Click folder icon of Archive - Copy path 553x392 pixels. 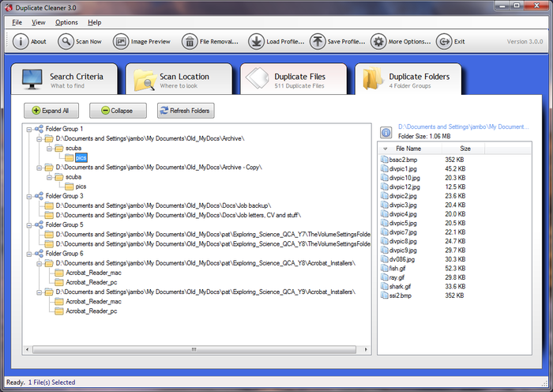pyautogui.click(x=49, y=168)
